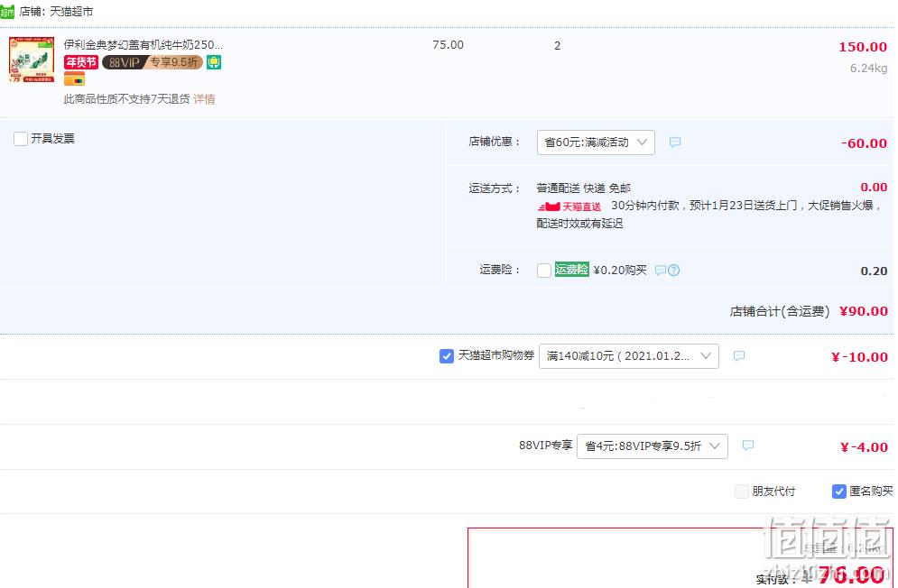Click the red 年货节 badge

point(80,62)
